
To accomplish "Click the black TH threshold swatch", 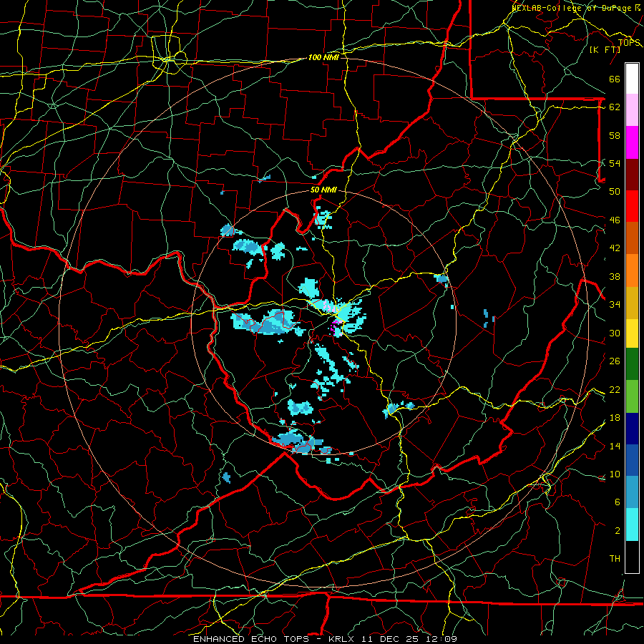I will point(632,557).
